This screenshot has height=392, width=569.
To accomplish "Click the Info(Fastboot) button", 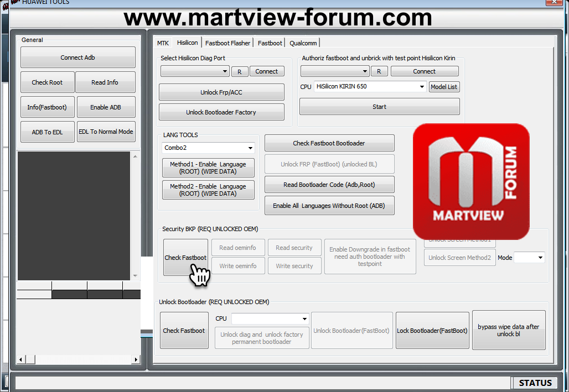I will tap(47, 107).
